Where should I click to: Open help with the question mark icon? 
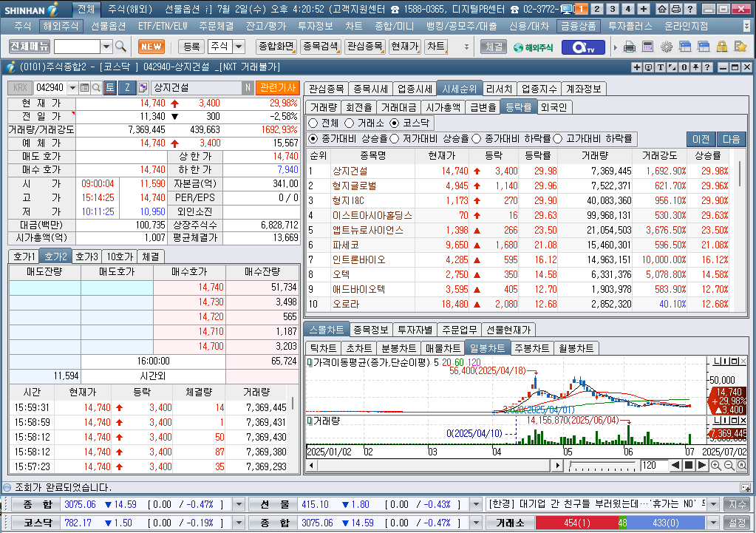pyautogui.click(x=690, y=9)
